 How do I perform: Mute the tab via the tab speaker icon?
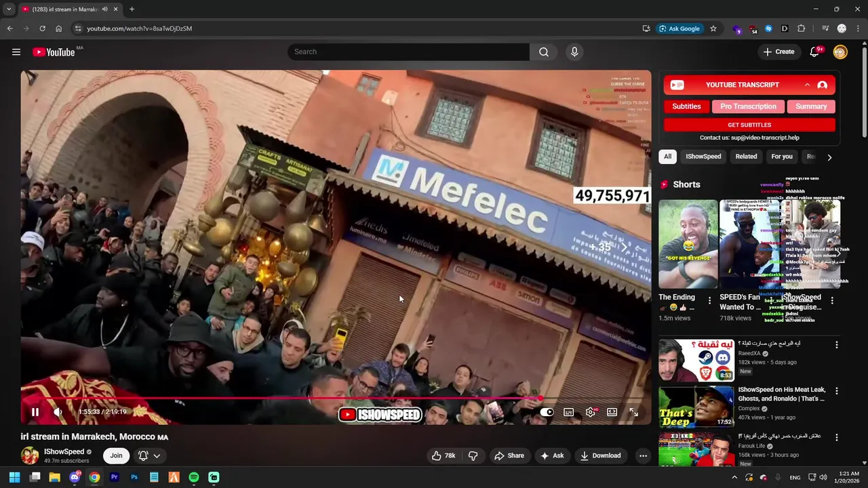click(104, 9)
